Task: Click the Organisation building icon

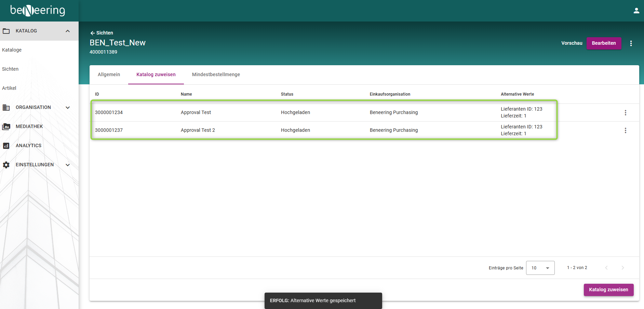Action: coord(6,108)
